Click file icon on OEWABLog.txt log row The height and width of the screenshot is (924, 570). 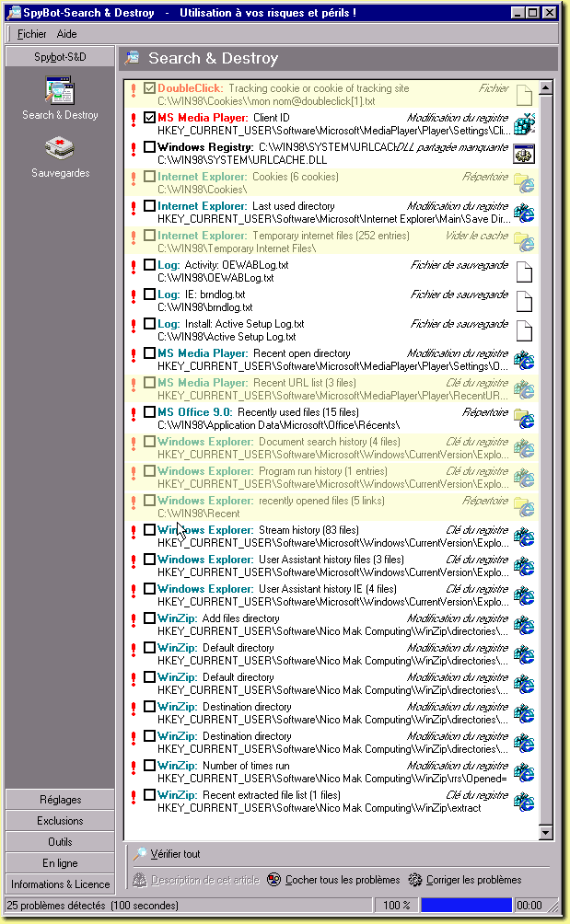(x=524, y=271)
